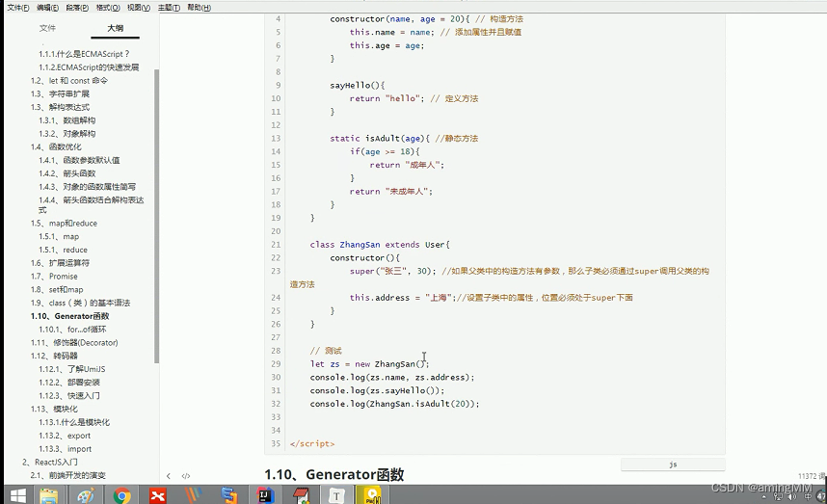Collapse the sidebar with the left arrow icon
Image resolution: width=827 pixels, height=504 pixels.
click(169, 475)
